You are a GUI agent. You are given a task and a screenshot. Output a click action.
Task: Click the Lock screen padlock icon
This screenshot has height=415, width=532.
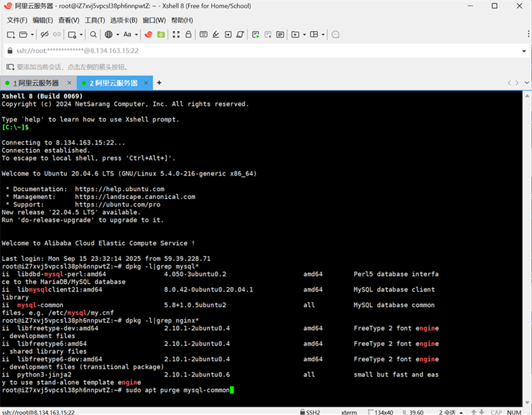[188, 34]
